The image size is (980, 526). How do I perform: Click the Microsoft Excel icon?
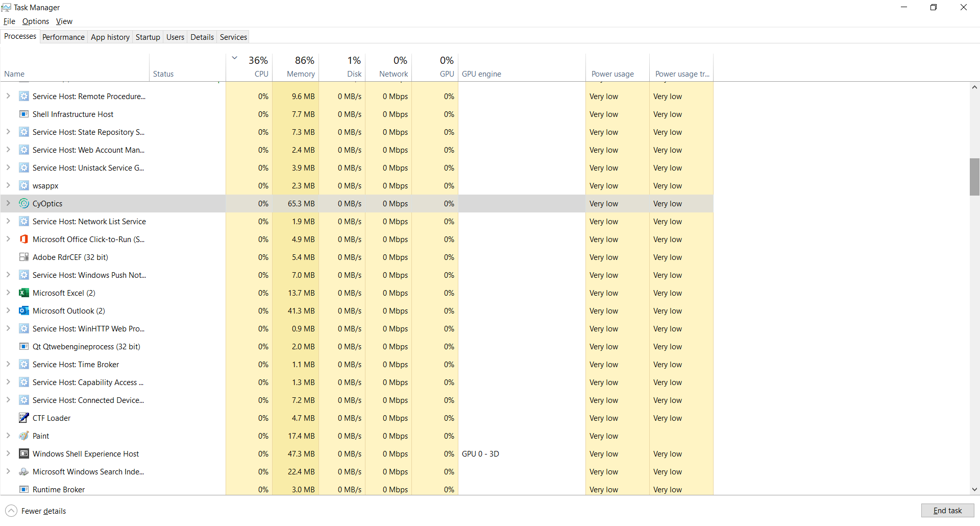point(24,293)
